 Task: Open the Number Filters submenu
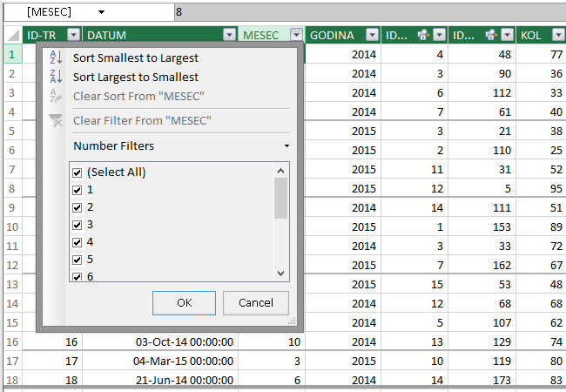pos(181,145)
